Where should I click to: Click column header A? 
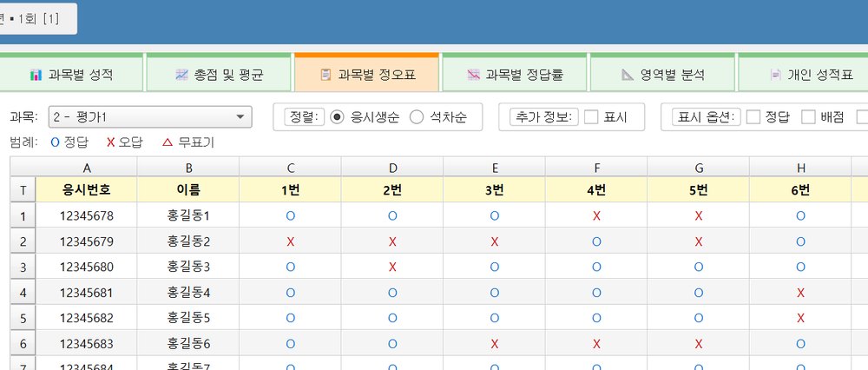86,168
